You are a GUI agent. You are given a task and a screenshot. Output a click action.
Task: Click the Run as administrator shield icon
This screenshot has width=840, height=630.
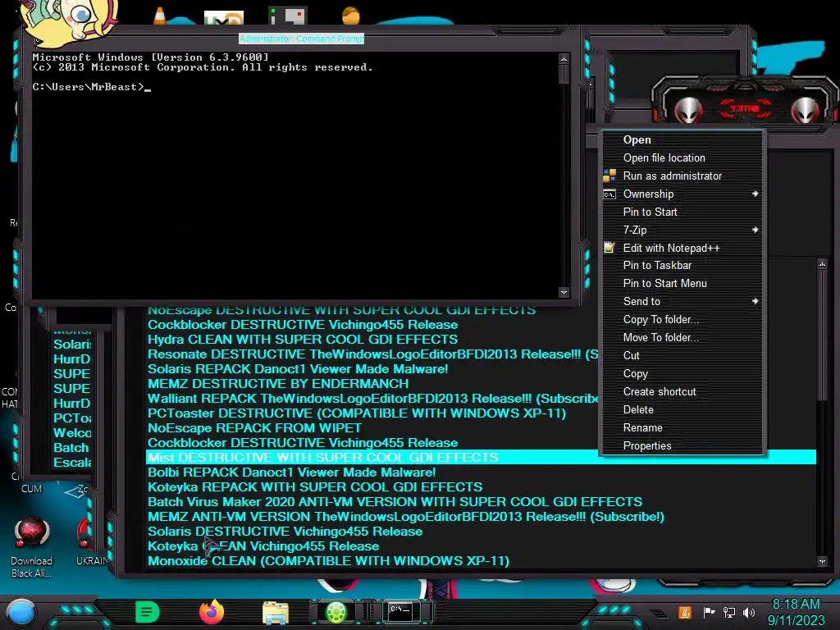pyautogui.click(x=609, y=176)
